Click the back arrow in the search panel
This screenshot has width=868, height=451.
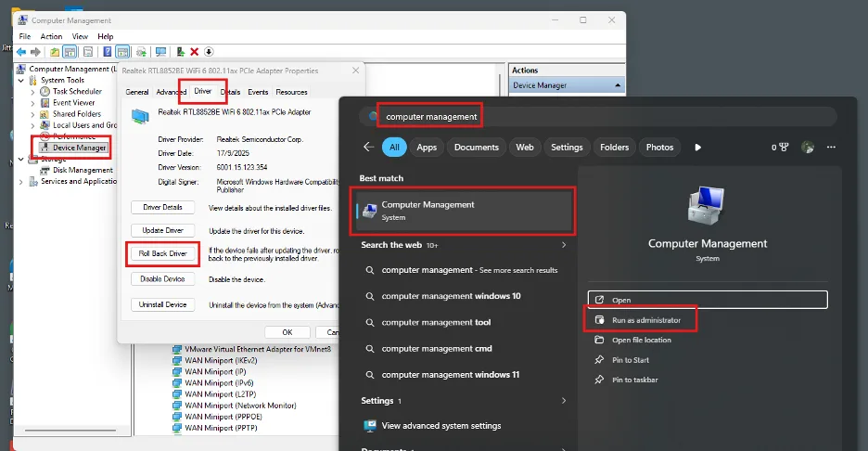tap(369, 147)
